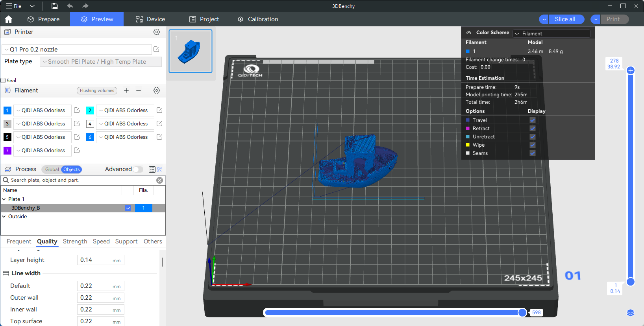644x326 pixels.
Task: Add a filament with plus icon
Action: coord(126,90)
